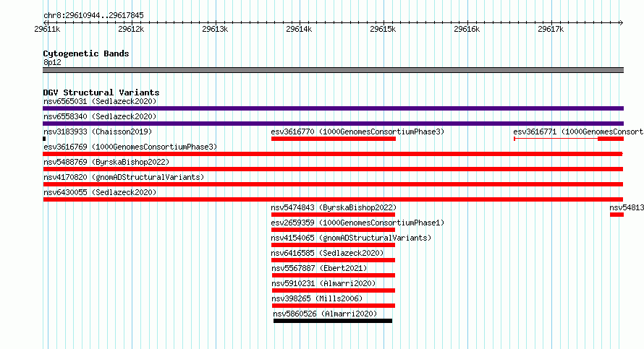This screenshot has width=644, height=349.
Task: Click the 29613k ruler tick label
Action: pos(215,29)
